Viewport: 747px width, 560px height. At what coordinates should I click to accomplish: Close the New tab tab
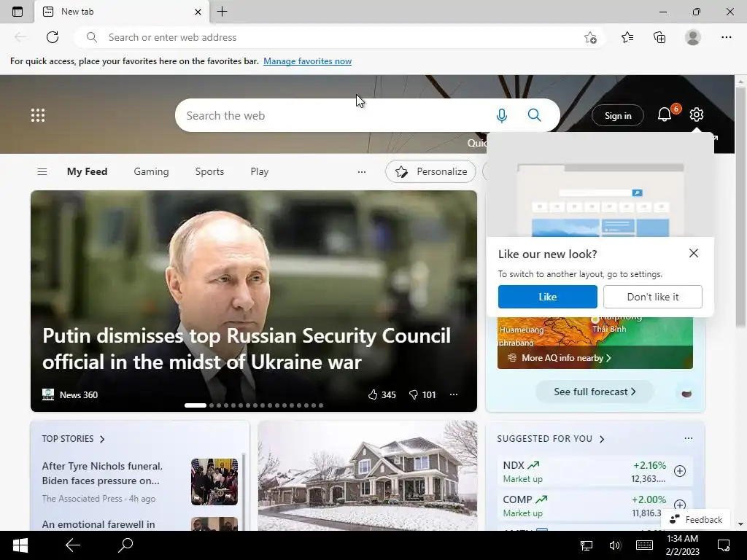click(198, 12)
